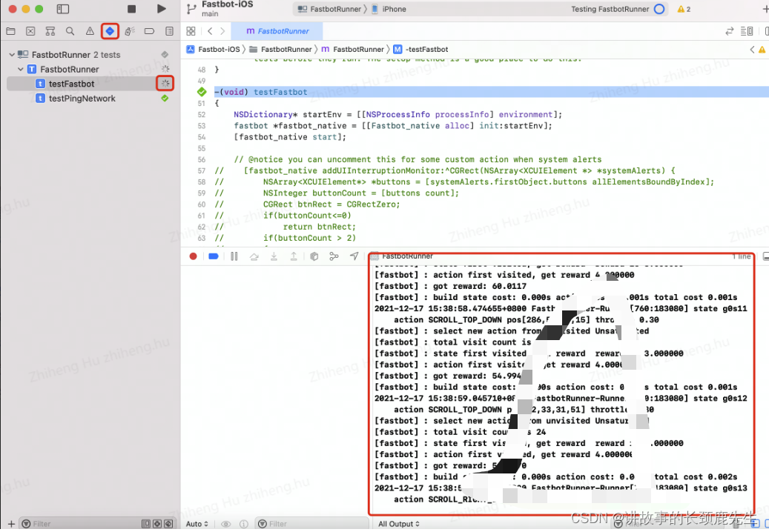Click the Run play button

click(x=162, y=9)
